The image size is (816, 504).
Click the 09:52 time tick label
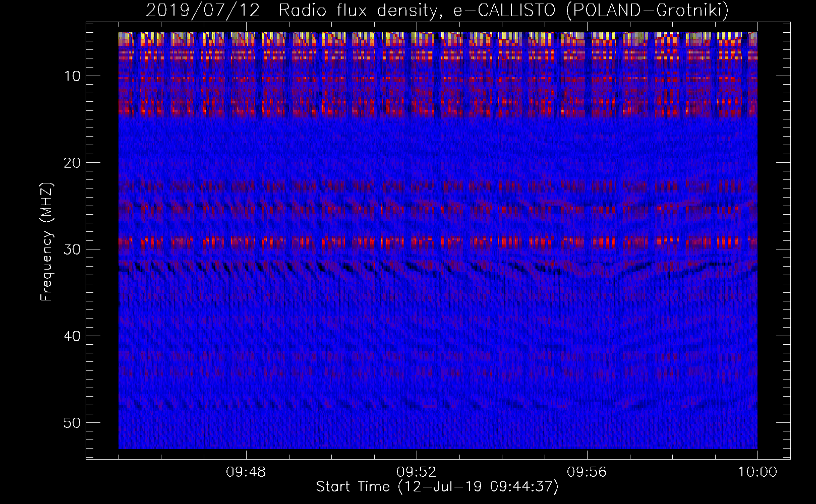tap(416, 472)
